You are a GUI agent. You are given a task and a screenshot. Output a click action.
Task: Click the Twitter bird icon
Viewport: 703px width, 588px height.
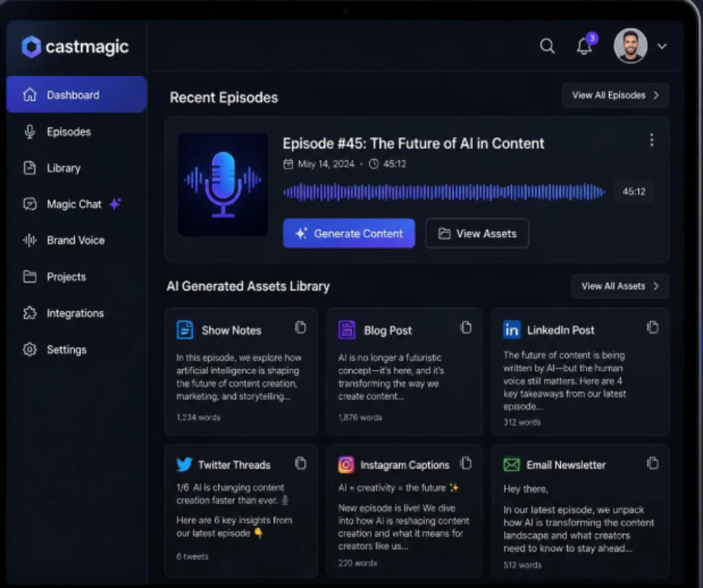184,464
